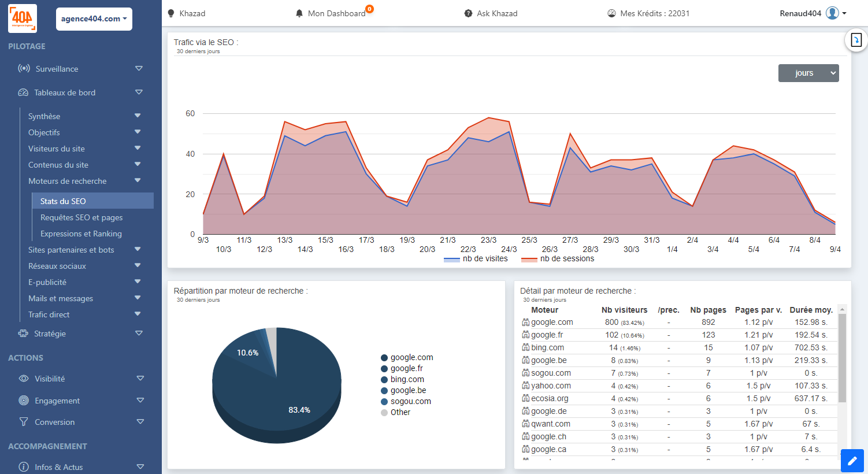Screen dimensions: 868x474
Task: Open Expressions et Ranking
Action: 81,234
